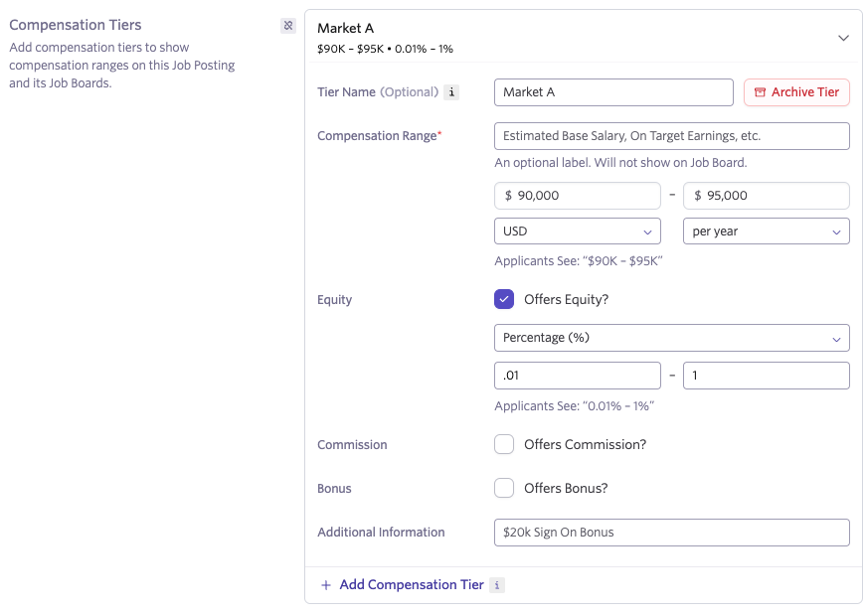
Task: Click the Additional Information field
Action: [x=671, y=533]
